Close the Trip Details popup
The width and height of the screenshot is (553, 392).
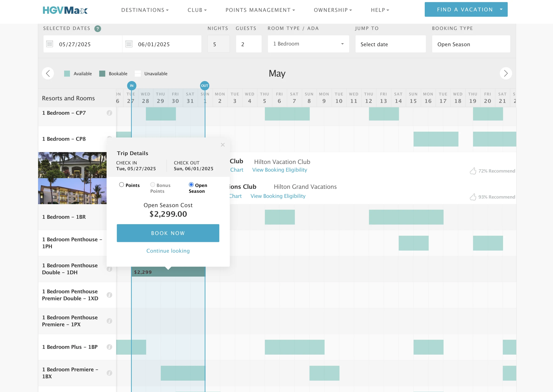[x=223, y=145]
